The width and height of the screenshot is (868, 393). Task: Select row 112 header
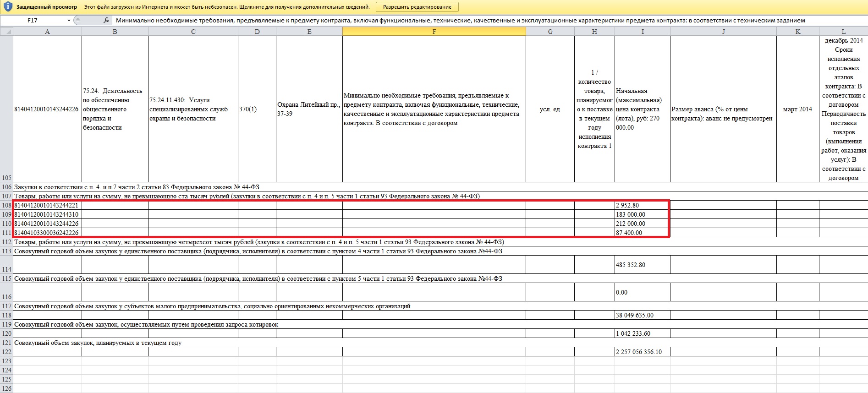[6, 242]
